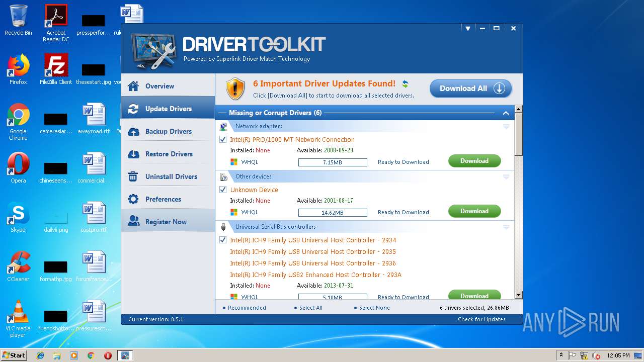Open Google Chrome desktop shortcut
This screenshot has width=644, height=362.
click(x=18, y=122)
